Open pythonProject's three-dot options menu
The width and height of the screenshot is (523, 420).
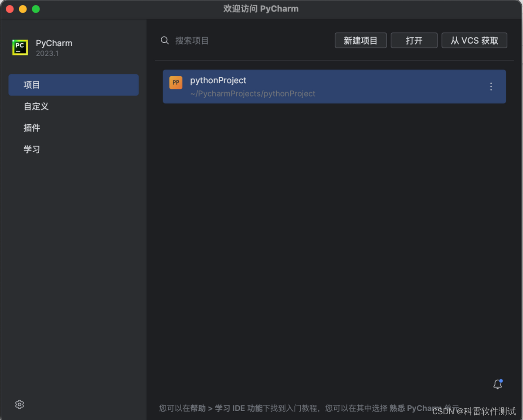[x=491, y=86]
